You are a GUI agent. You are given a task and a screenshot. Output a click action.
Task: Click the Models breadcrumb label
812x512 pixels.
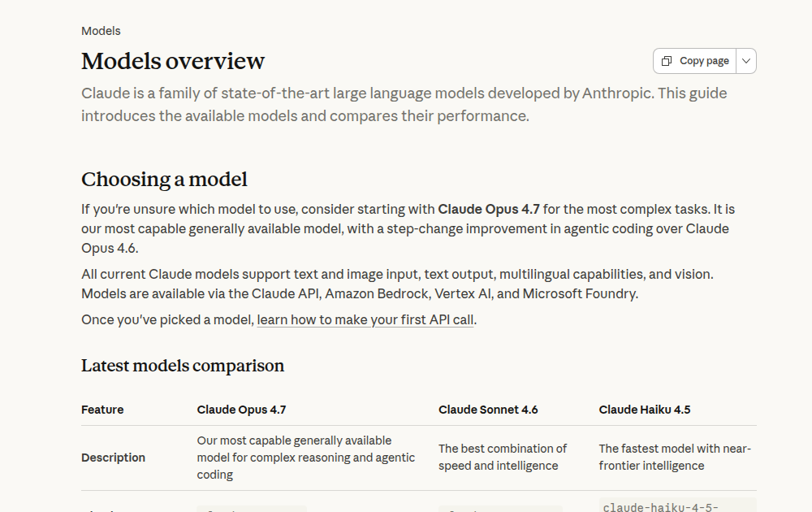pos(101,31)
